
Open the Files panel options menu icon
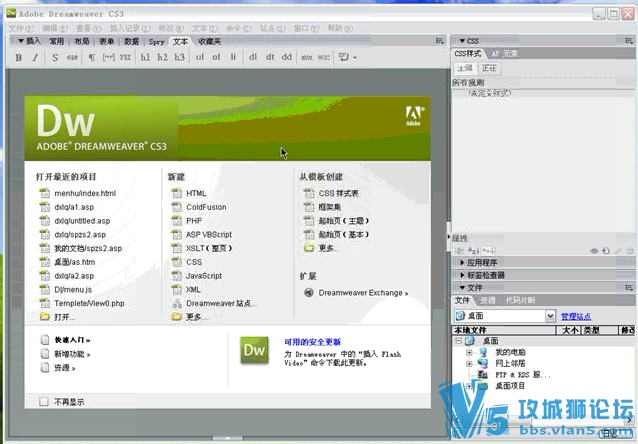(629, 288)
